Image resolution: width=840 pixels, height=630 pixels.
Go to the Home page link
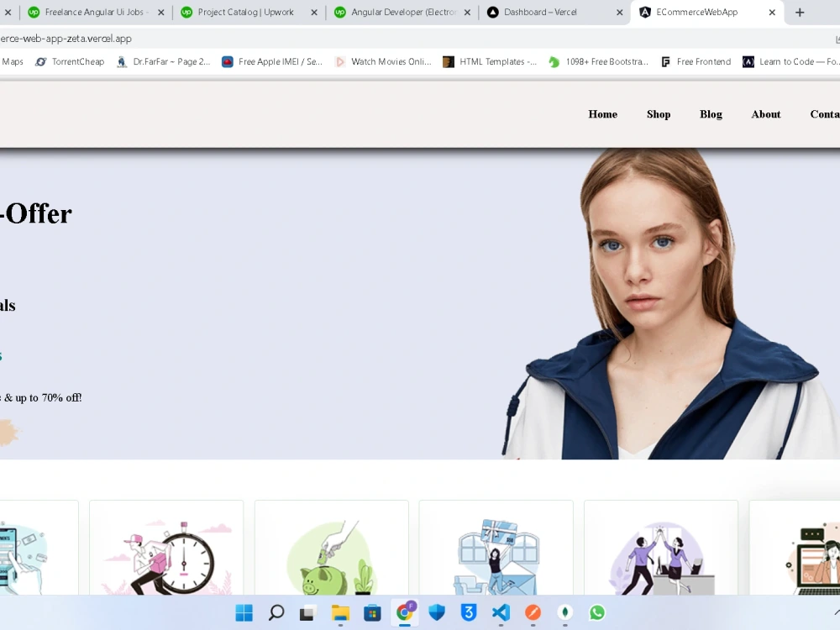point(602,114)
